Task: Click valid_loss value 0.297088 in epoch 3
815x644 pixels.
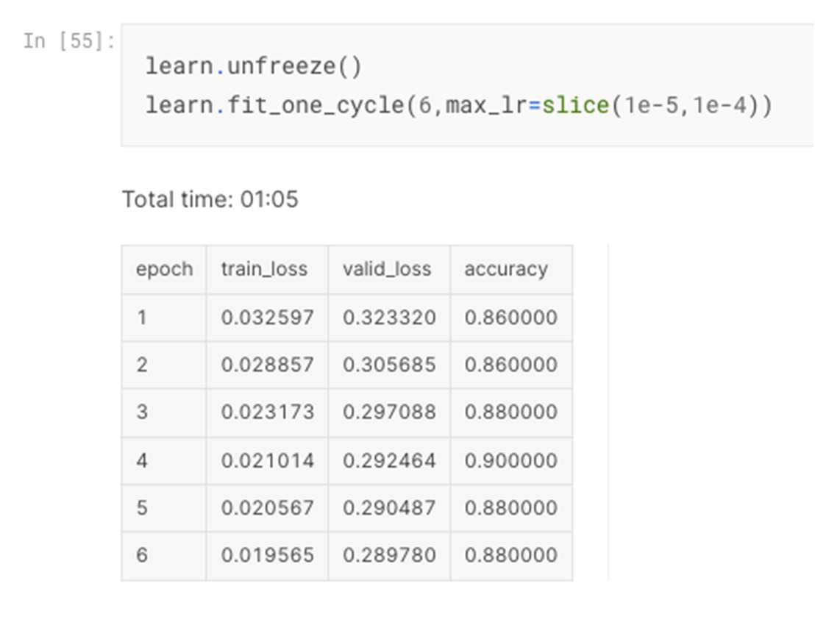Action: 389,412
